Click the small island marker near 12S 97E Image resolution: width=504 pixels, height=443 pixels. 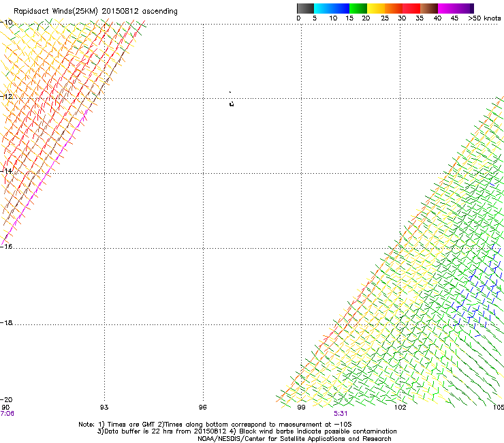(232, 104)
